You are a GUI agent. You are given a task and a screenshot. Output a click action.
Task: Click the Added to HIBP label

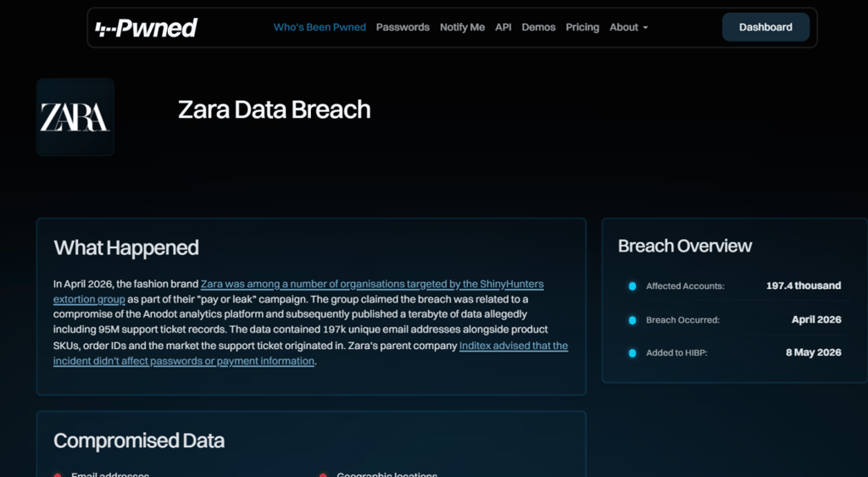coord(676,352)
